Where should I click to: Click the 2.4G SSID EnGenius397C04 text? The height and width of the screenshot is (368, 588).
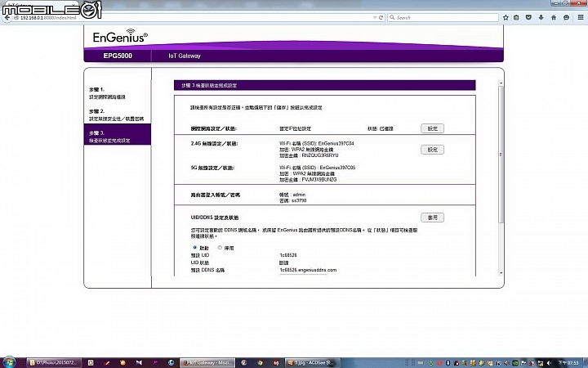tap(336, 143)
